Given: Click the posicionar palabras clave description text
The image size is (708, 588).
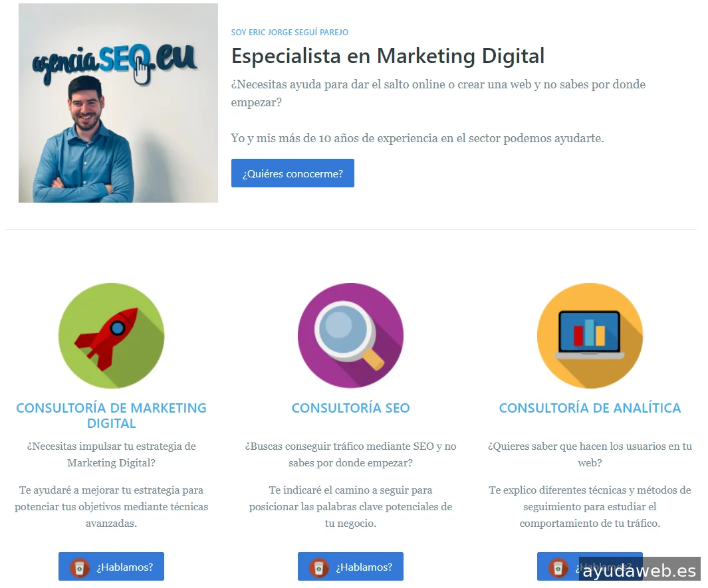Looking at the screenshot, I should (x=351, y=507).
